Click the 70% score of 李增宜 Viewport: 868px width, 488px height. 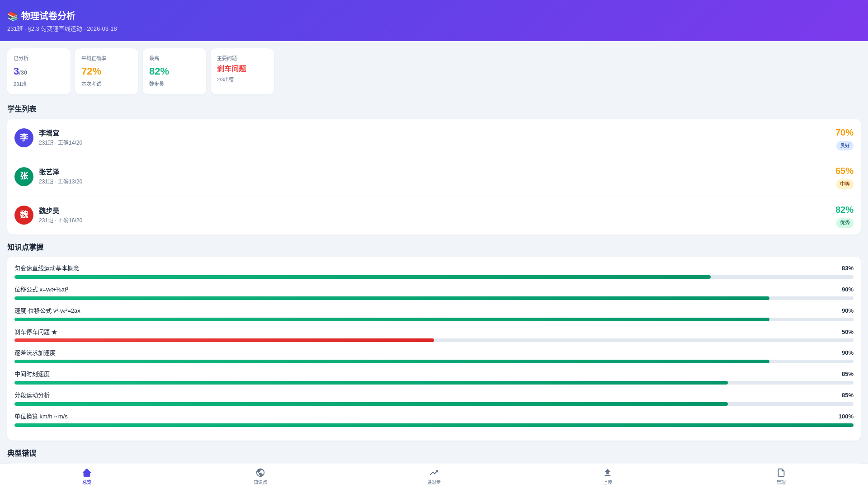click(844, 132)
